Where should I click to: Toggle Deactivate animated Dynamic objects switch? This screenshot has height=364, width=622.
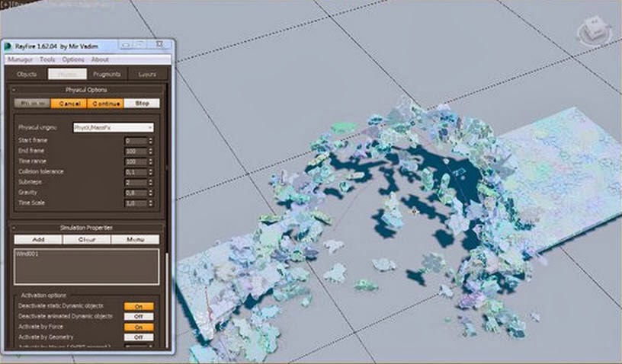pyautogui.click(x=139, y=317)
